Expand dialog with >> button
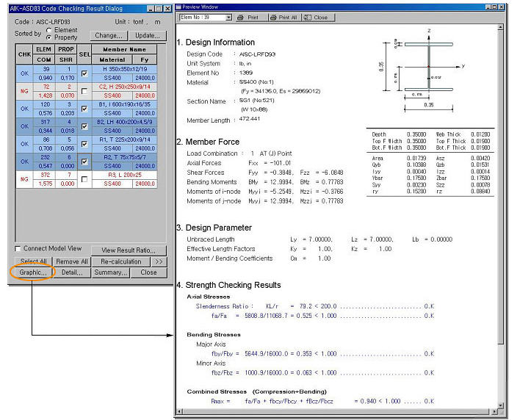 pyautogui.click(x=159, y=261)
